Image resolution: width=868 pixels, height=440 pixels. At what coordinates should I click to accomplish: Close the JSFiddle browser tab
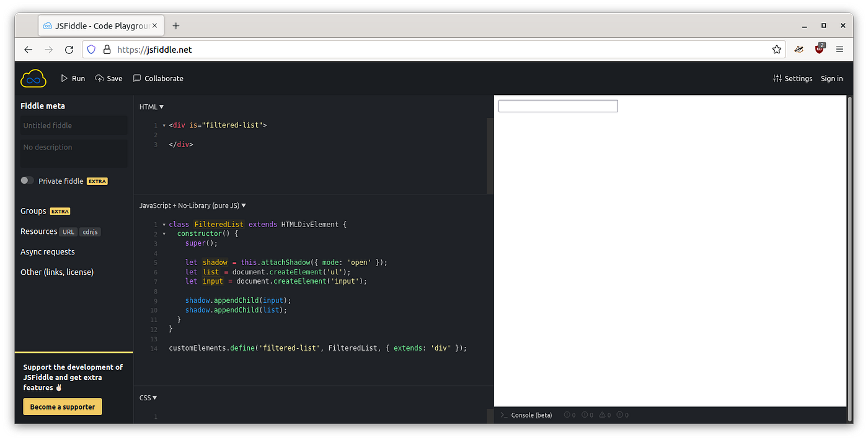point(155,26)
